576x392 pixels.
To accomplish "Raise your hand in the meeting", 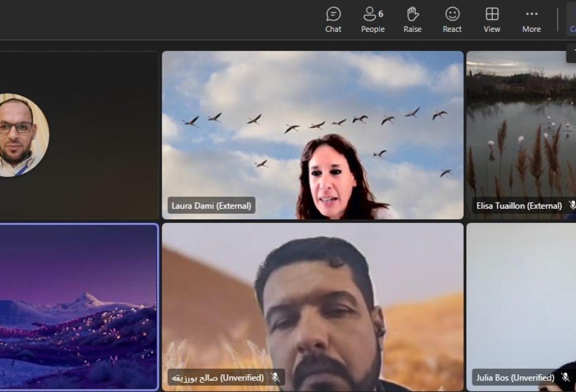I will tap(412, 20).
